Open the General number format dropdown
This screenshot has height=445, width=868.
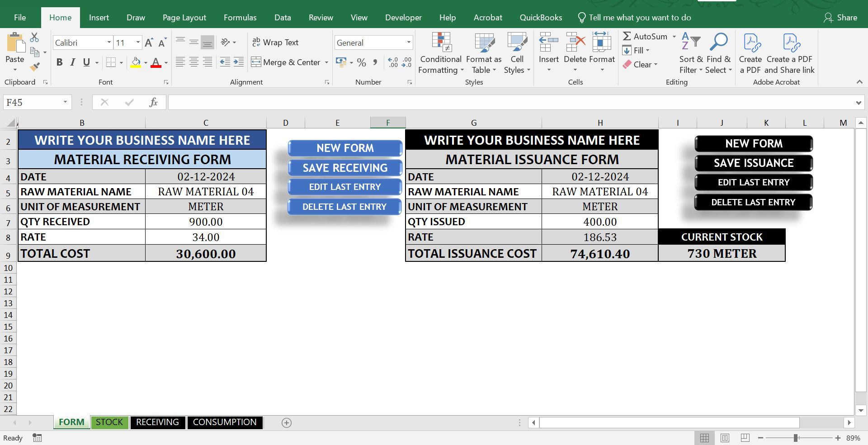pyautogui.click(x=409, y=43)
